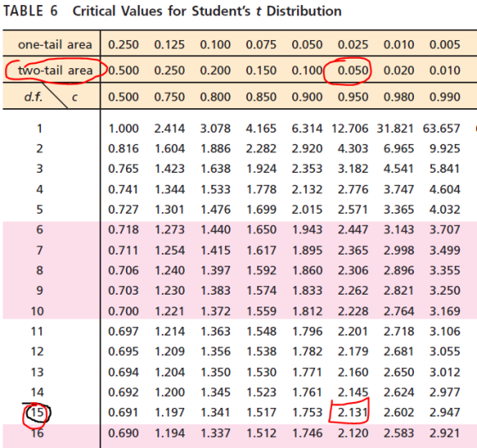
Task: Click 0.980 in the c row
Action: (x=399, y=97)
